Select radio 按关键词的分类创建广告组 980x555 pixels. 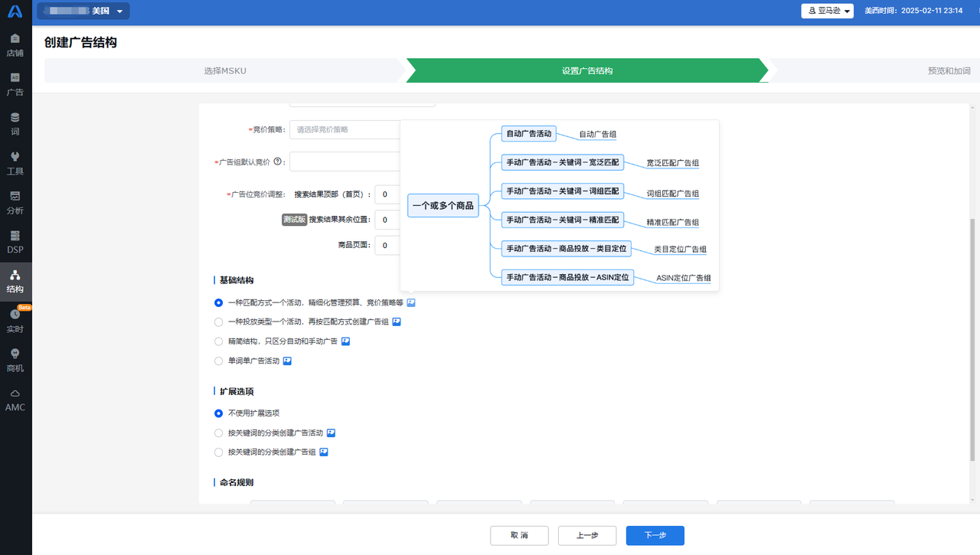pyautogui.click(x=219, y=452)
